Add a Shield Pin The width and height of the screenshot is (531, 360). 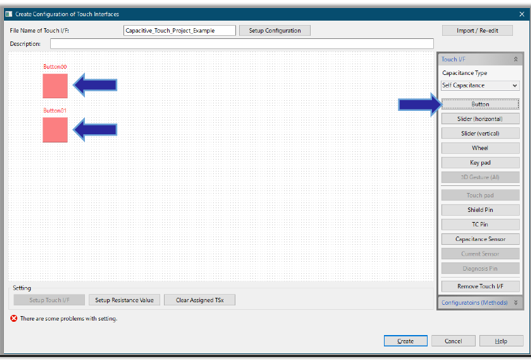(480, 210)
